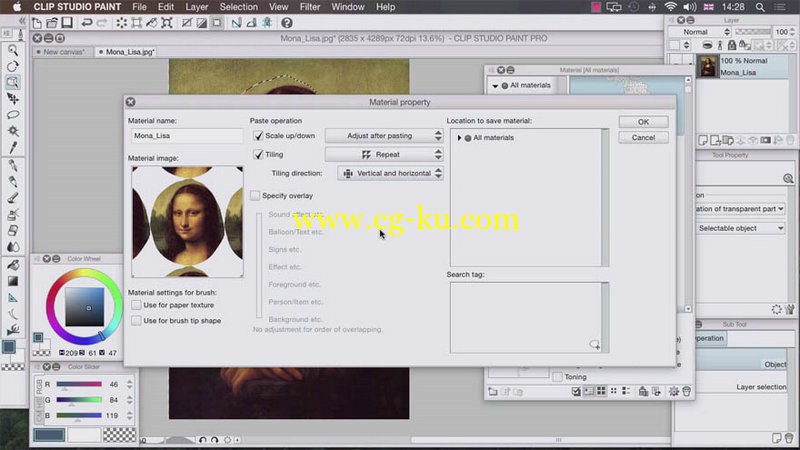Open the Adjust after pasting dropdown
Image resolution: width=800 pixels, height=450 pixels.
[x=384, y=136]
